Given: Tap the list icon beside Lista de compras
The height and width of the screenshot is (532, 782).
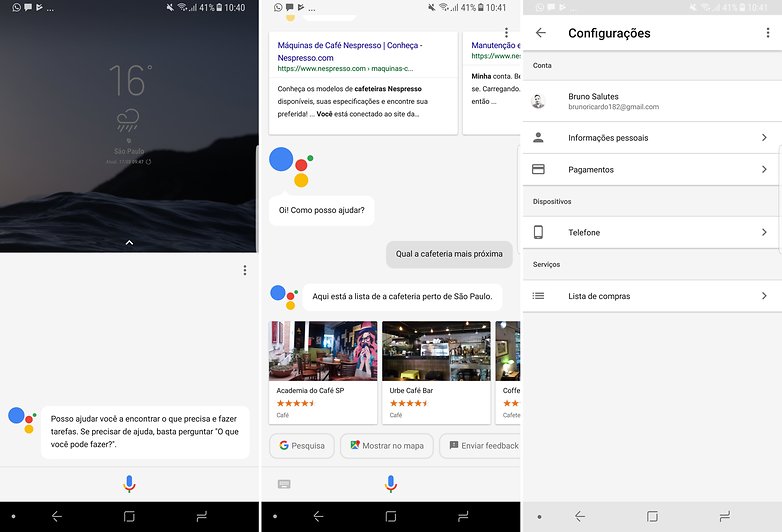Looking at the screenshot, I should pos(538,296).
